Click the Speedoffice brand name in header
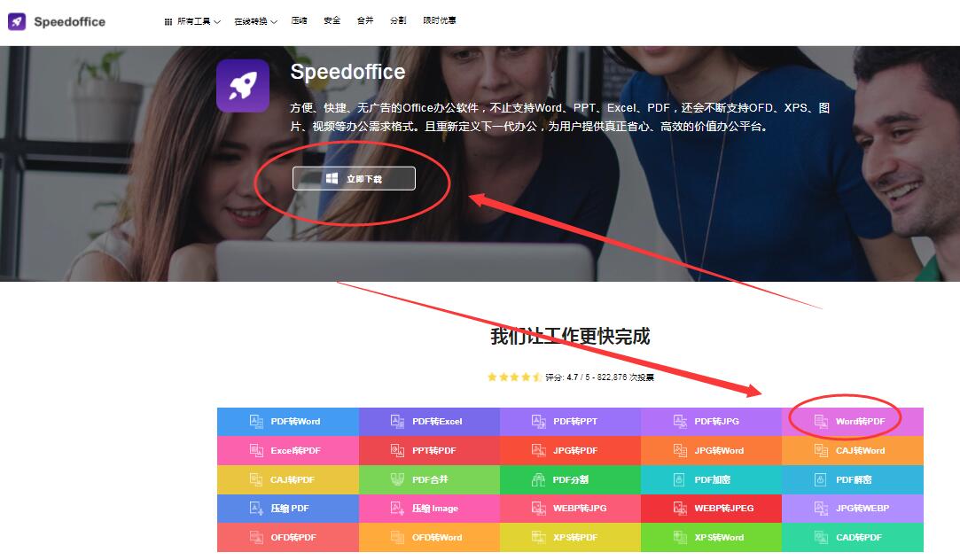Image resolution: width=960 pixels, height=560 pixels. pos(70,21)
